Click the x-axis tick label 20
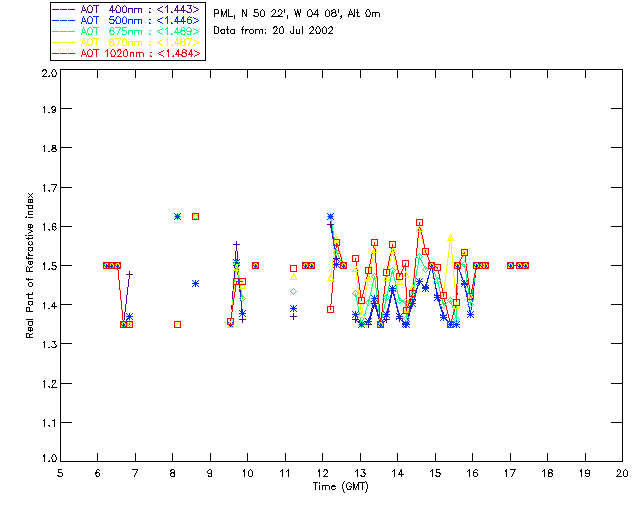 click(622, 473)
